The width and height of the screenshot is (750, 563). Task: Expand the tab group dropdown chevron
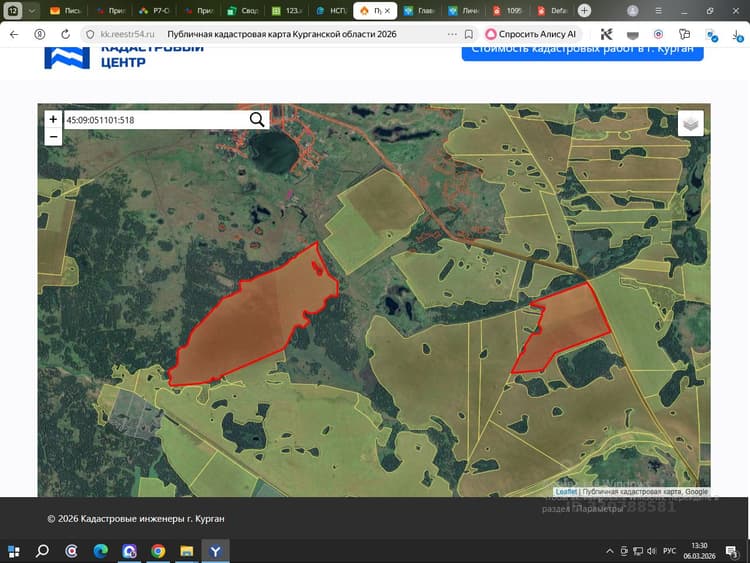coord(32,11)
